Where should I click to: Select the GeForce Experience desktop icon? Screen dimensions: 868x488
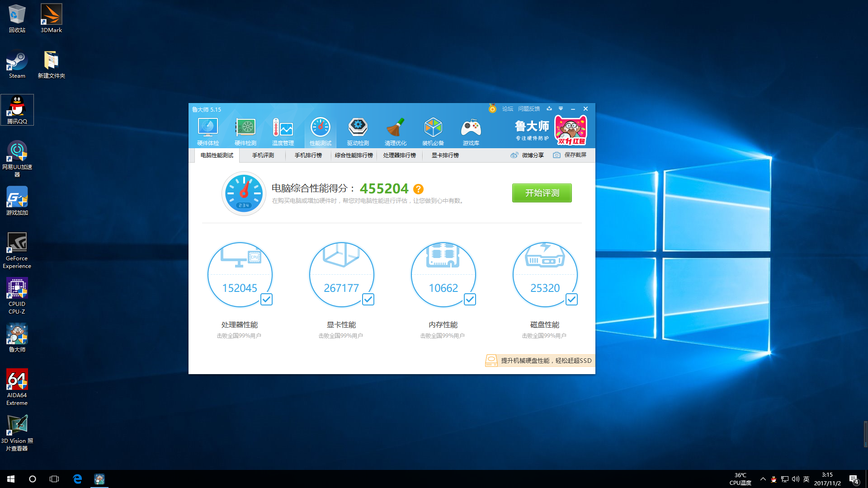tap(17, 250)
